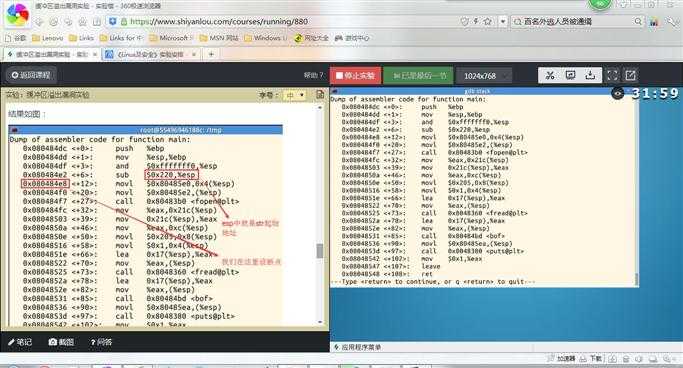Click the open-in-new-window icon in lab toolbar
Image resolution: width=683 pixels, height=368 pixels.
[630, 75]
